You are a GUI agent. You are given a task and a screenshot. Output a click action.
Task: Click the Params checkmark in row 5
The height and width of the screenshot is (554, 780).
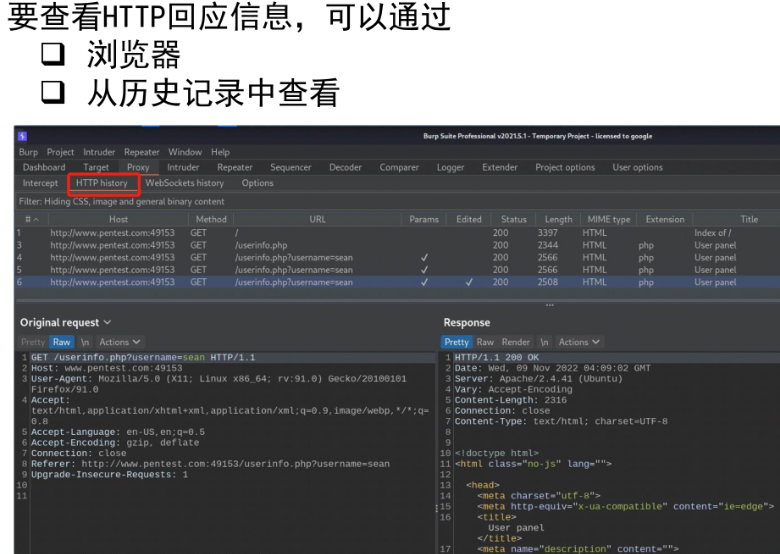(x=424, y=270)
